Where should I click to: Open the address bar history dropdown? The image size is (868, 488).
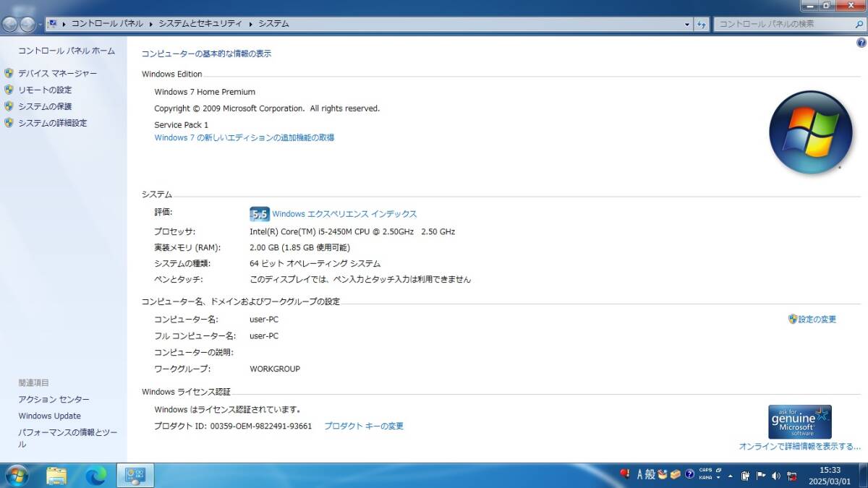[687, 24]
